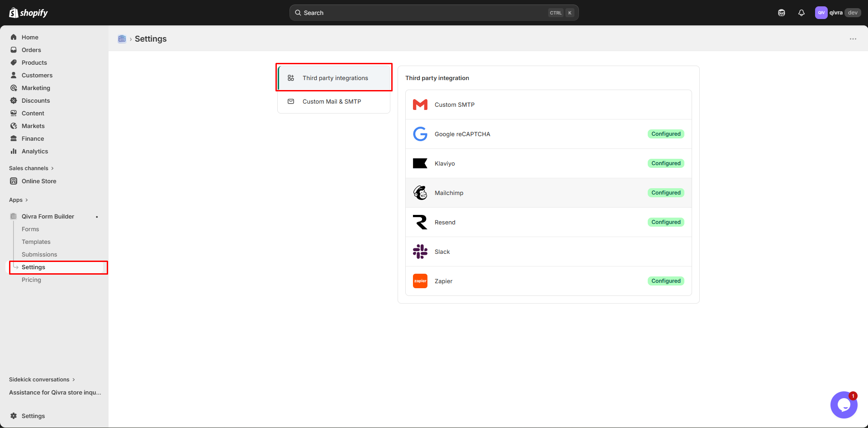Open the three-dot more actions menu
Image resolution: width=868 pixels, height=428 pixels.
(853, 39)
